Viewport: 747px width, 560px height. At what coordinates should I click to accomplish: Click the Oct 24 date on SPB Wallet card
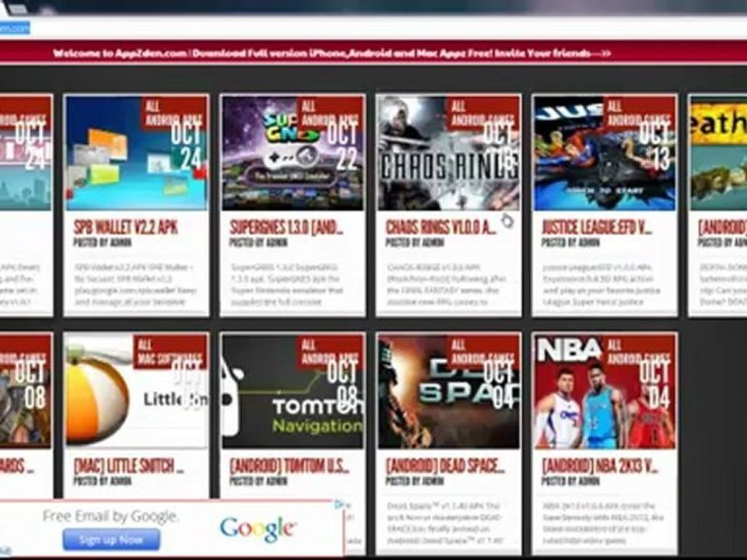coord(188,145)
